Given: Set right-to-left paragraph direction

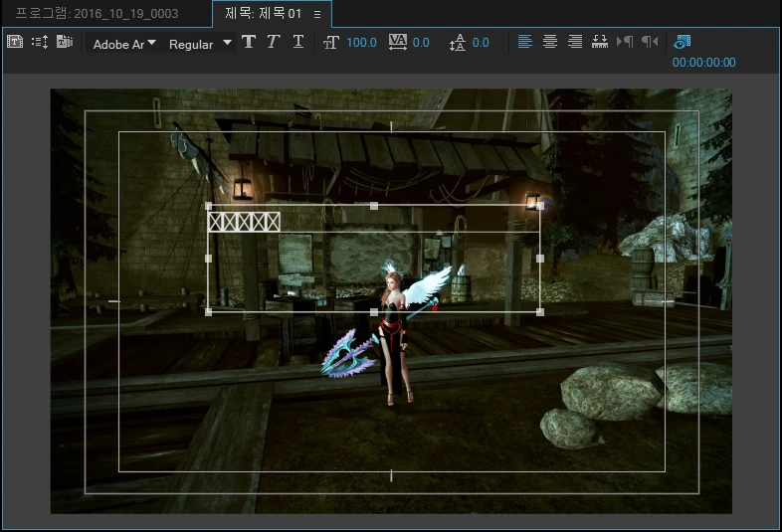Looking at the screenshot, I should (650, 42).
